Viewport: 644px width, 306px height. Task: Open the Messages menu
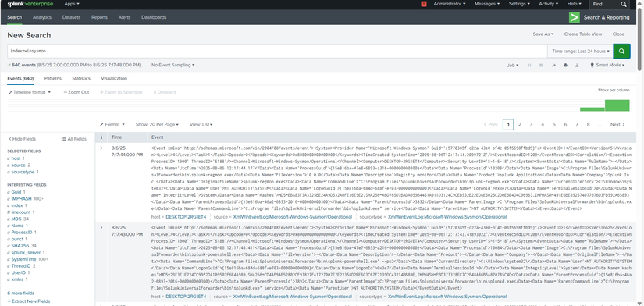tap(486, 4)
